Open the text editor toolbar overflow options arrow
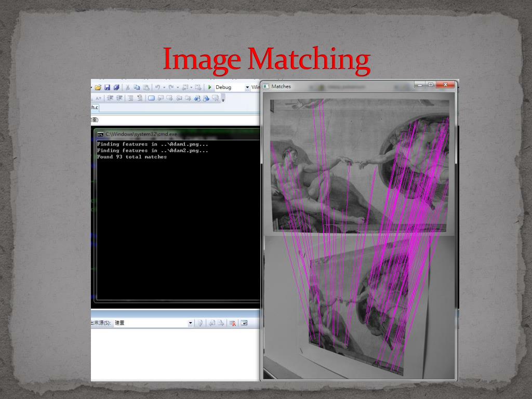Viewport: 532px width, 399px height. (223, 99)
